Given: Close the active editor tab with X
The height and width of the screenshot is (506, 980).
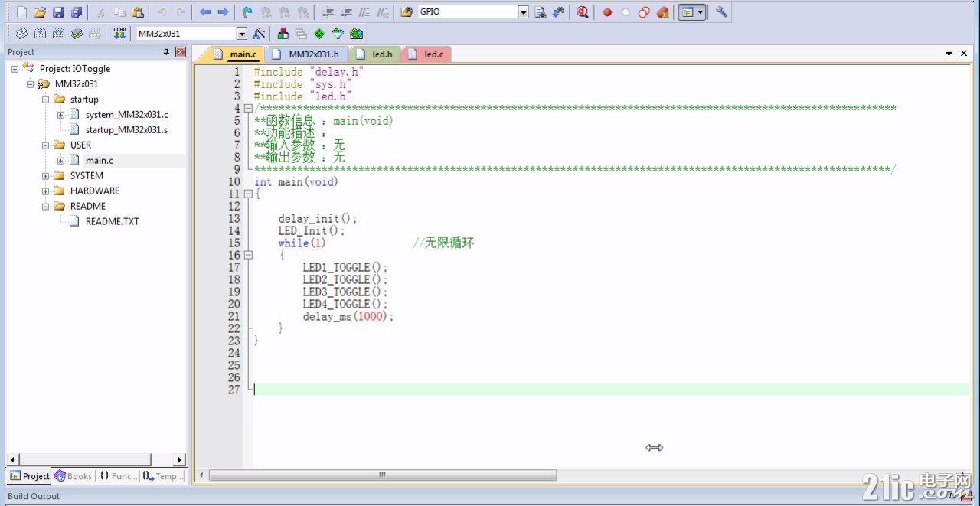Looking at the screenshot, I should 963,54.
